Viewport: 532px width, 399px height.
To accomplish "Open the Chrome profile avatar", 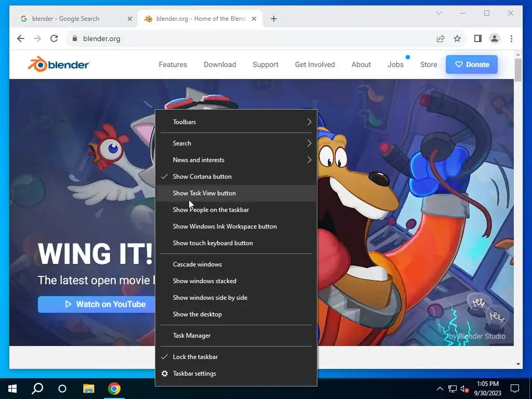I will (x=495, y=38).
